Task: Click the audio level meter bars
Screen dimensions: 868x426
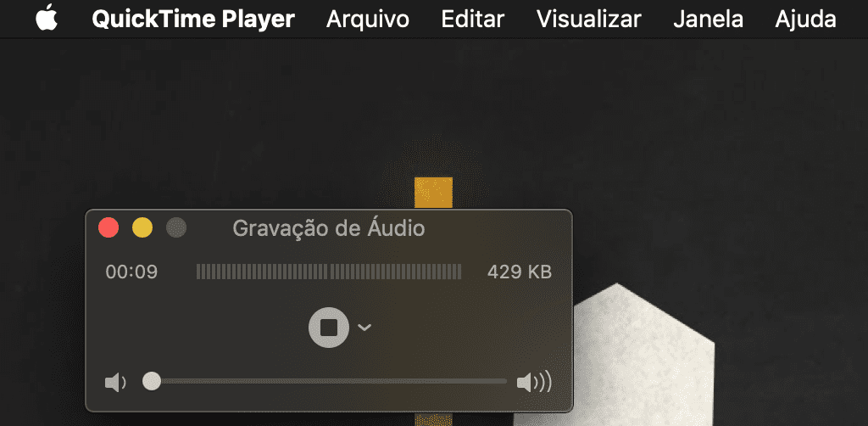Action: click(329, 272)
